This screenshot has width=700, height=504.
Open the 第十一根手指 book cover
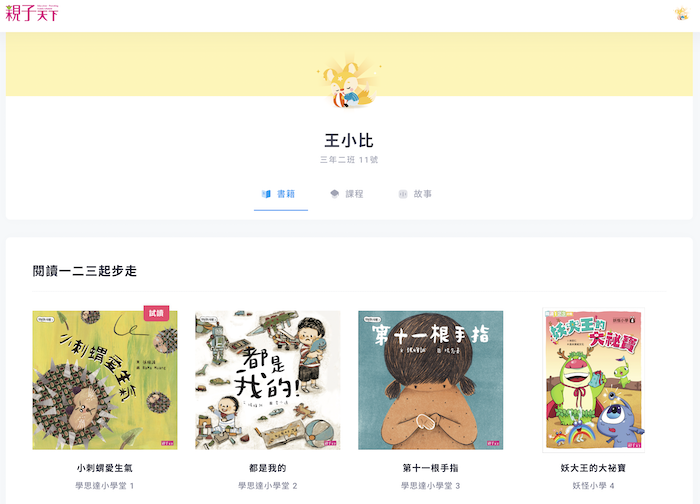coord(431,380)
